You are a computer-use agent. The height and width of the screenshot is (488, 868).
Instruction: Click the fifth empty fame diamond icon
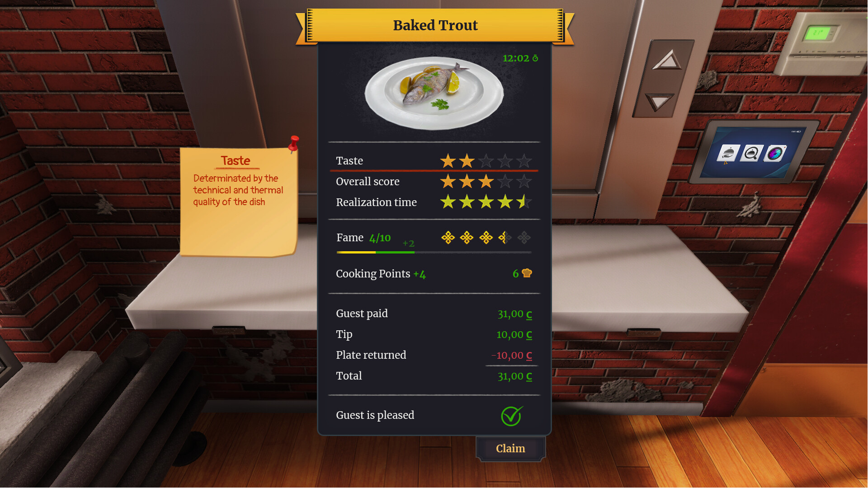click(x=524, y=237)
